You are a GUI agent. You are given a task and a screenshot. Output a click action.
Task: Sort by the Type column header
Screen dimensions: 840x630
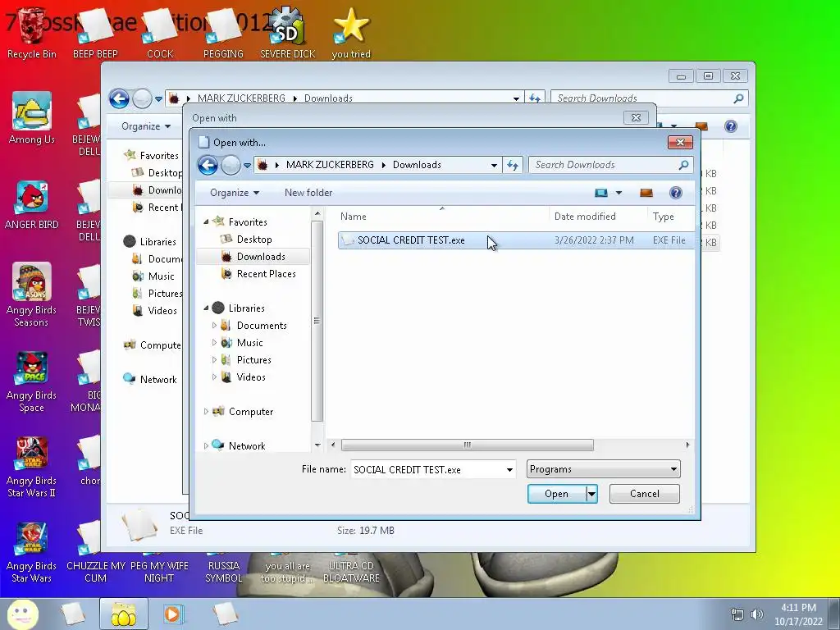(671, 217)
